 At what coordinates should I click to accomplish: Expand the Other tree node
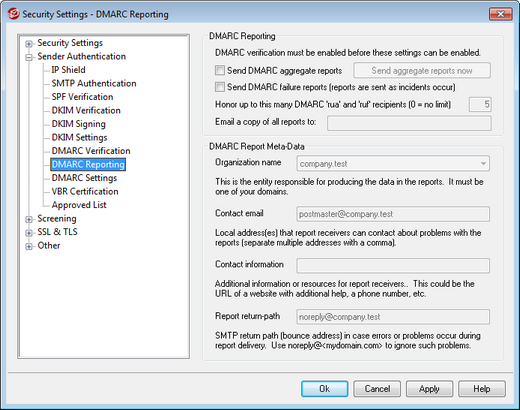tap(29, 246)
